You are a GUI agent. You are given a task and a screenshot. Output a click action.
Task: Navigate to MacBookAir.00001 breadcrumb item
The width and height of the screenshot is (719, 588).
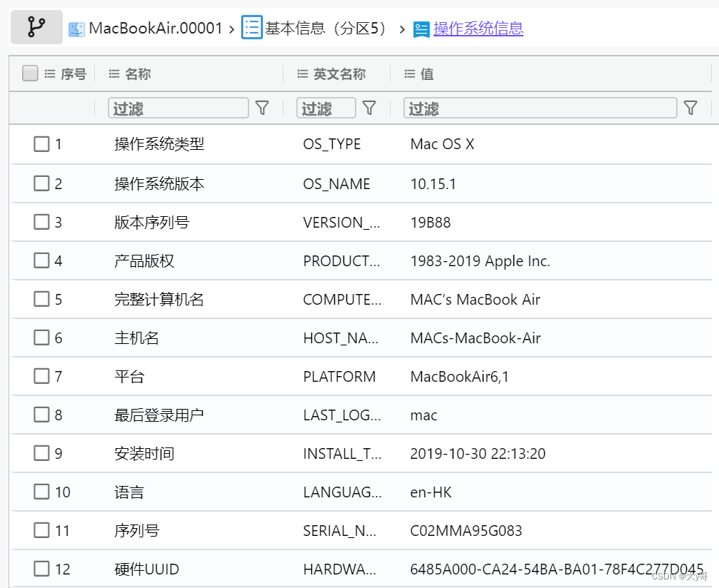pyautogui.click(x=156, y=29)
